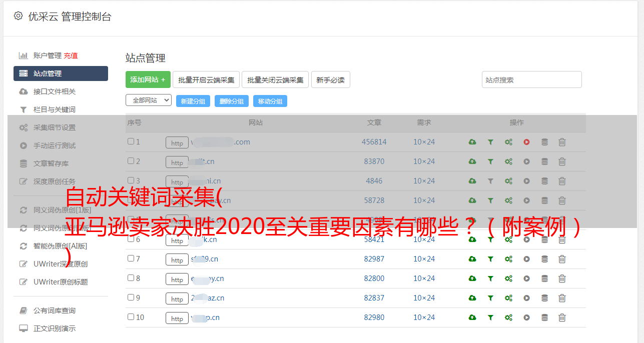Click the play icon in row 10

pos(526,317)
